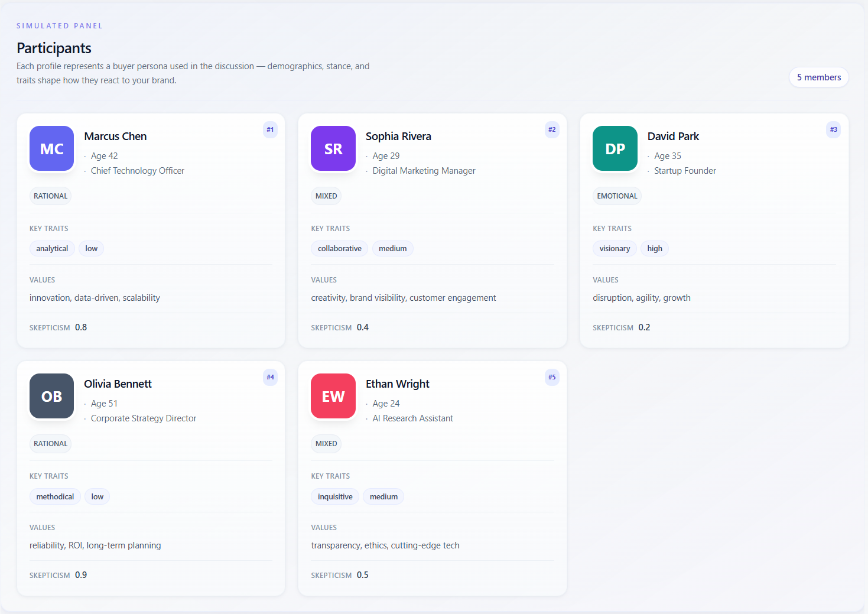Click Marcus Chen's MC avatar icon
Screen dimensions: 868x614
[51, 148]
